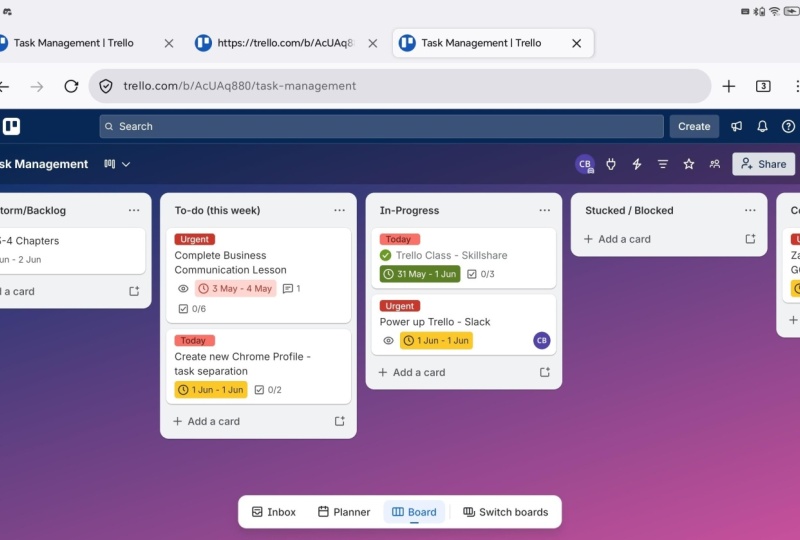Reload the page with the refresh icon
Viewport: 800px width, 540px height.
coord(71,86)
